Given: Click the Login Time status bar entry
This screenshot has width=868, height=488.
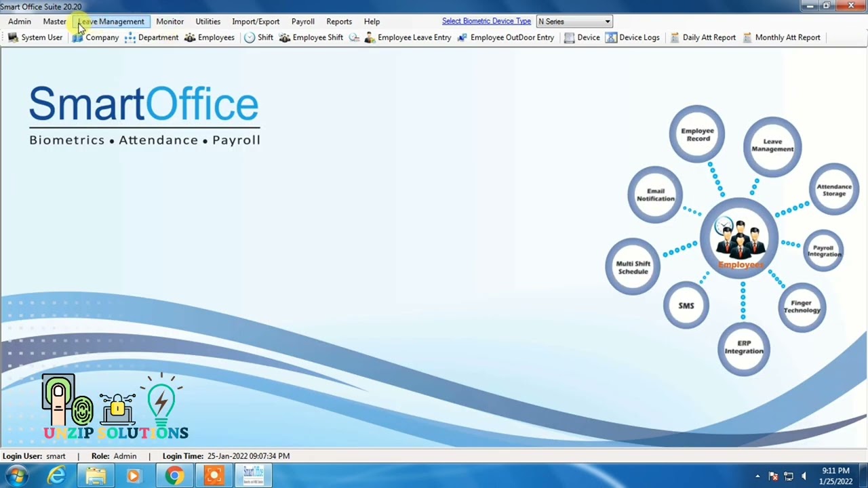Looking at the screenshot, I should point(226,456).
